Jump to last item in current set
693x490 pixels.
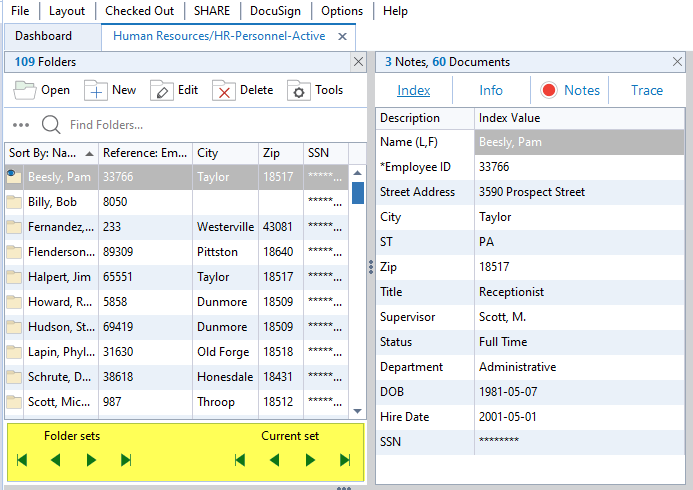pos(345,460)
